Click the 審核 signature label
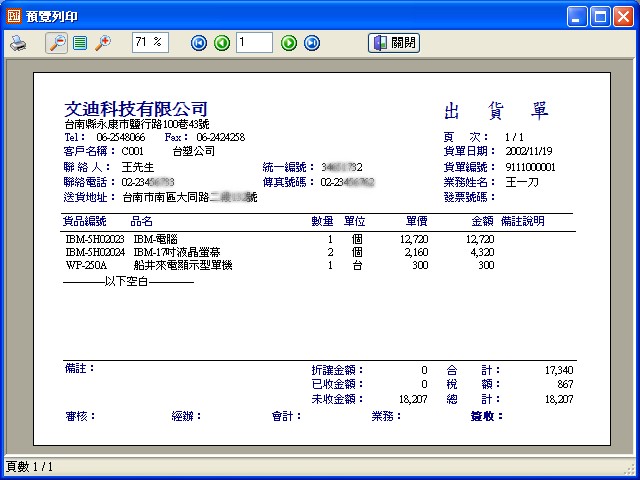This screenshot has width=640, height=480. [80, 416]
